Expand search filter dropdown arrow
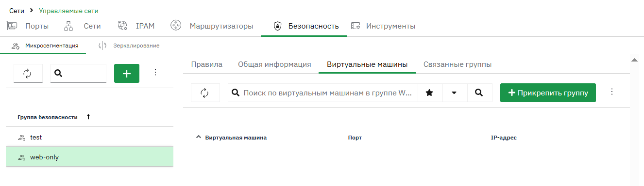 tap(454, 93)
